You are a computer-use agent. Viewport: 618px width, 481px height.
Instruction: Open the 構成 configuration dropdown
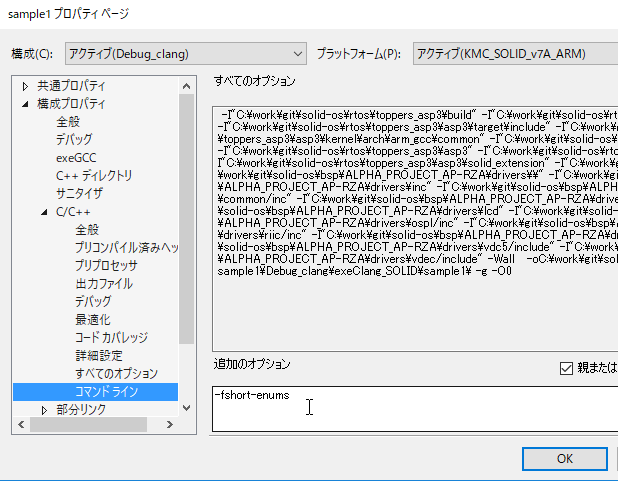185,53
